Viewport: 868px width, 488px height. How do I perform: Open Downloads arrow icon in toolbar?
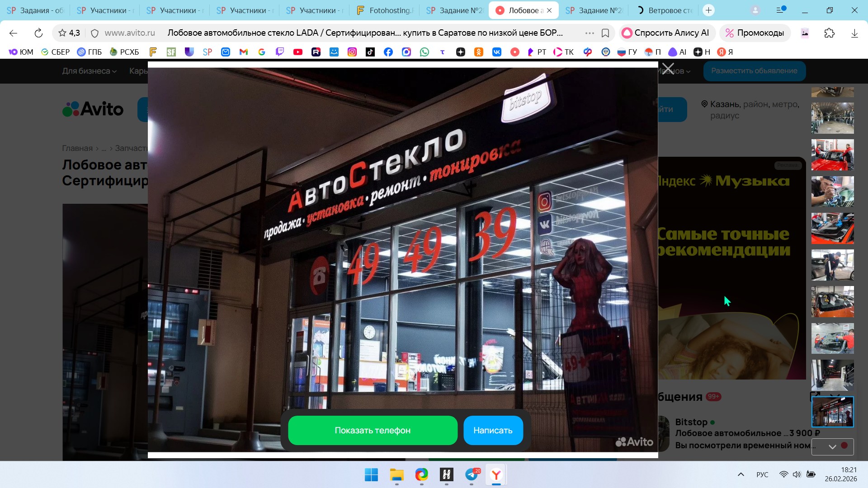point(854,33)
